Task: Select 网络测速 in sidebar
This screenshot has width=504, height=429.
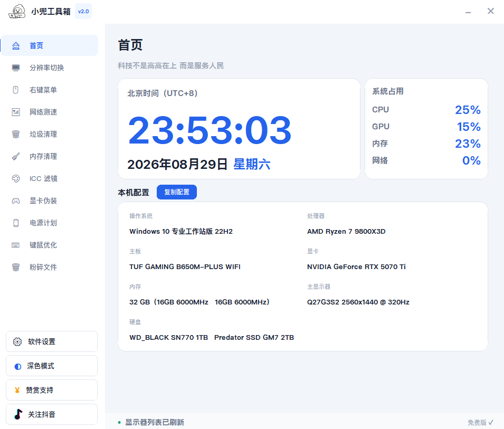Action: pyautogui.click(x=50, y=112)
